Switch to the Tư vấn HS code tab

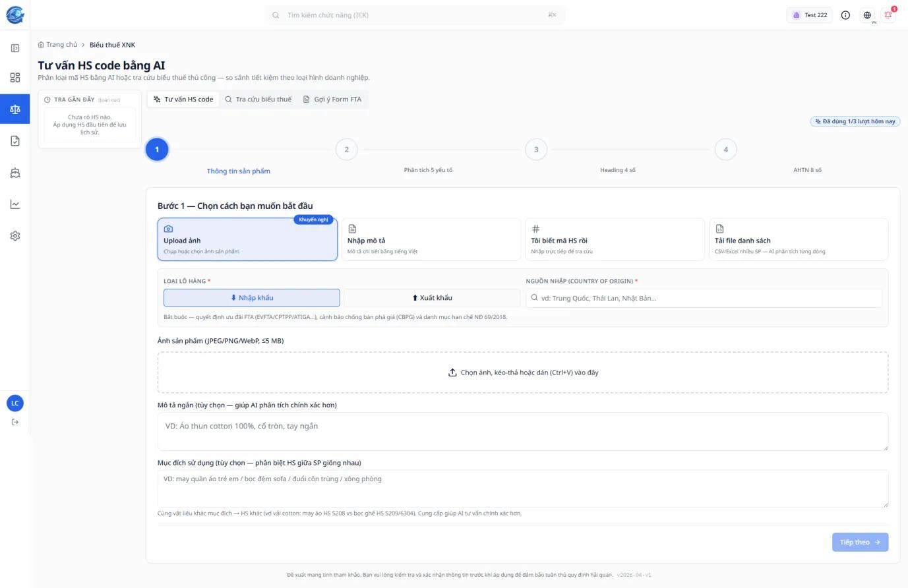coord(183,100)
